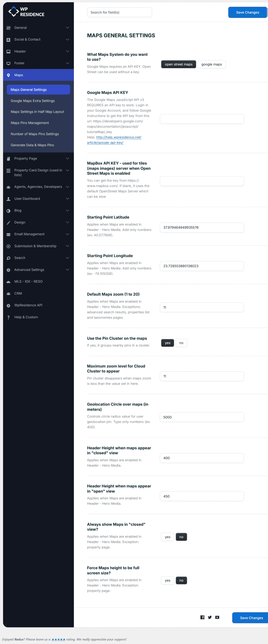Expand the Advanced Settings chevron

67,270
